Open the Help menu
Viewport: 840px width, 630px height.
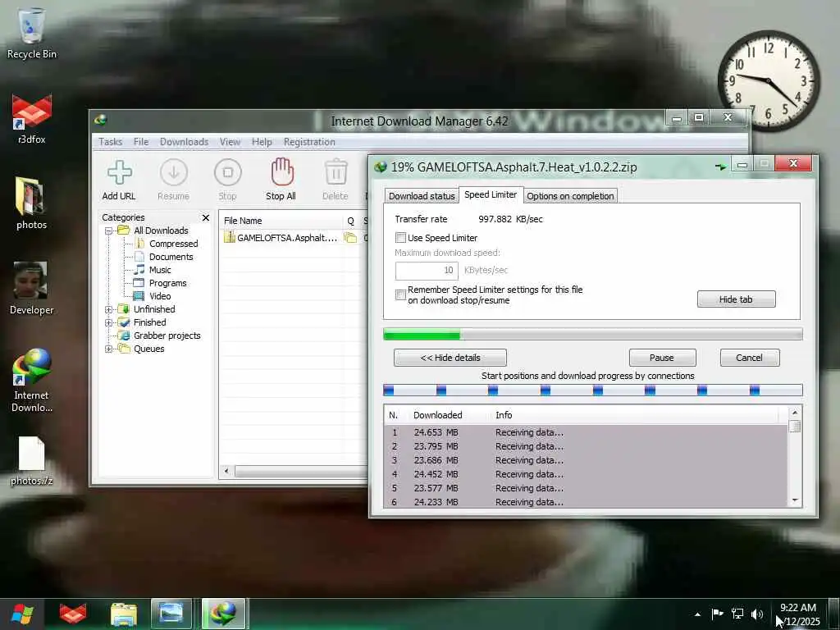[262, 142]
